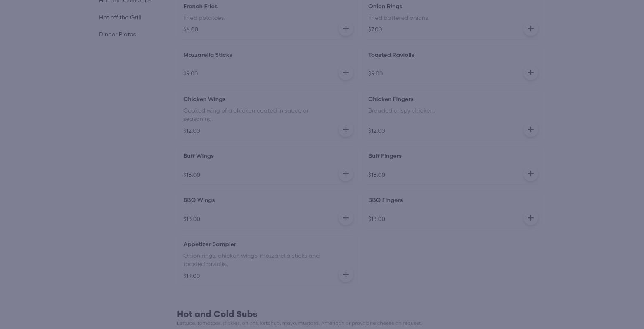Add French Fries to the order

(x=346, y=28)
